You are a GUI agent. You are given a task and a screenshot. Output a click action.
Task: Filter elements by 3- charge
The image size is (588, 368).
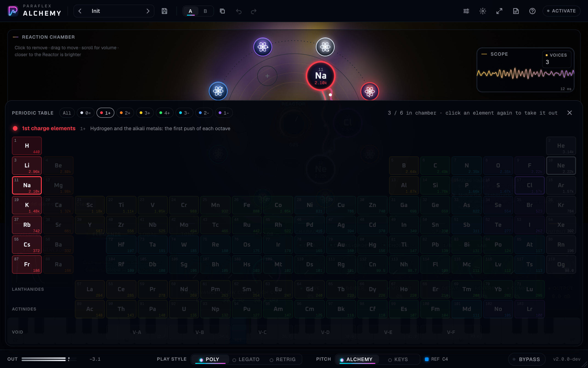point(184,113)
